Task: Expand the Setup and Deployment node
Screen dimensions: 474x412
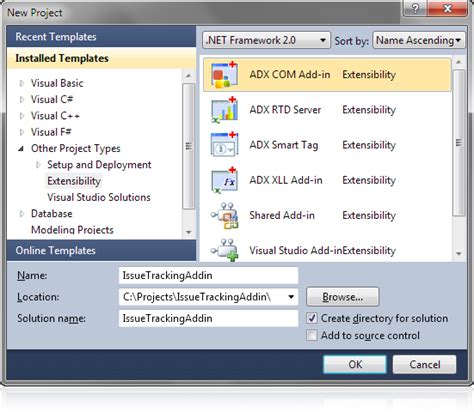Action: (38, 165)
